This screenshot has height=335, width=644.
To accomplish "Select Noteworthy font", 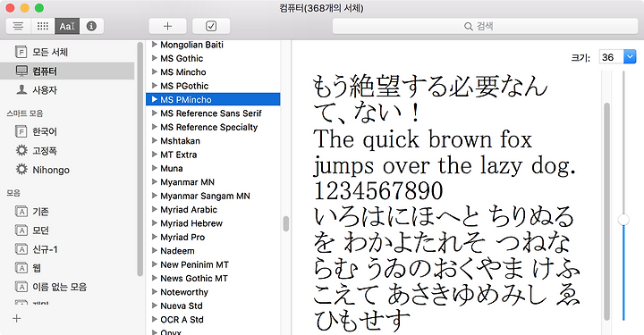I will [213, 291].
